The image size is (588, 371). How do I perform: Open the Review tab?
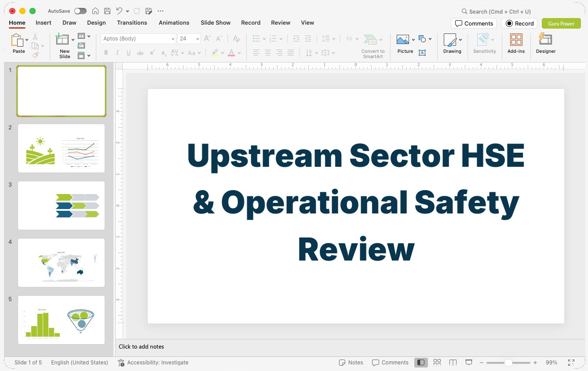[x=281, y=22]
